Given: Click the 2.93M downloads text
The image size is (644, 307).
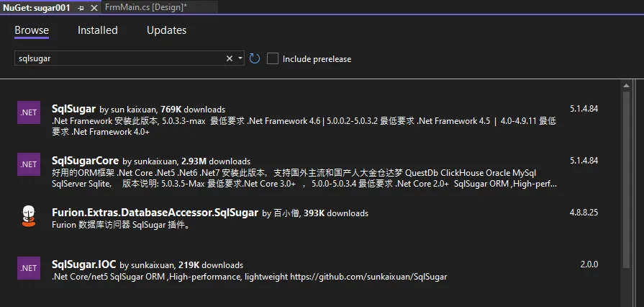Looking at the screenshot, I should coord(216,161).
